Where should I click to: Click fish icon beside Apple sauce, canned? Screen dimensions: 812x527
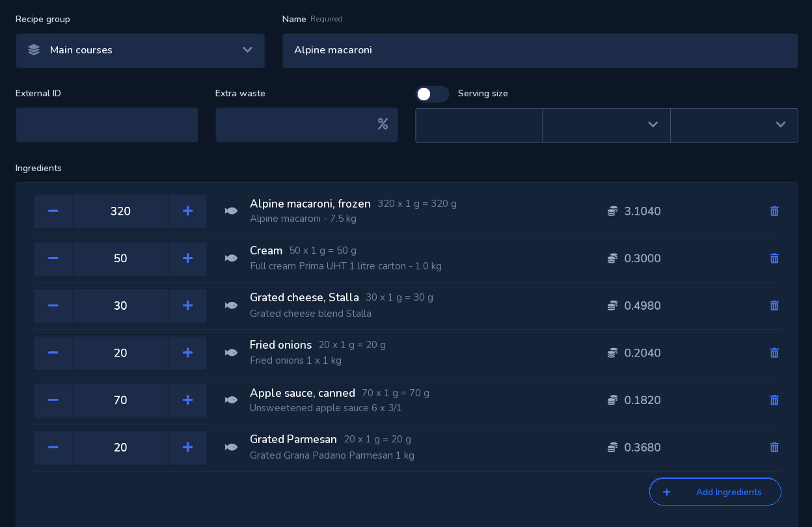tap(231, 400)
